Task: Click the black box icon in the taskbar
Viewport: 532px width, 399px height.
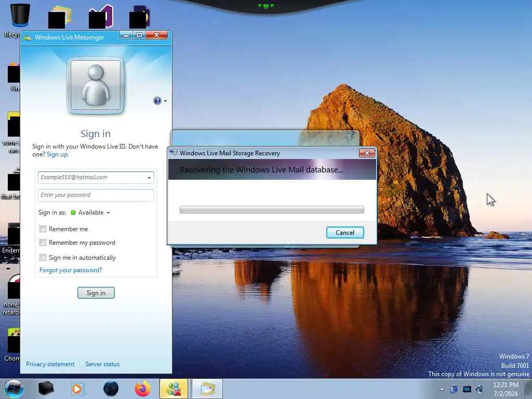Action: coord(46,389)
